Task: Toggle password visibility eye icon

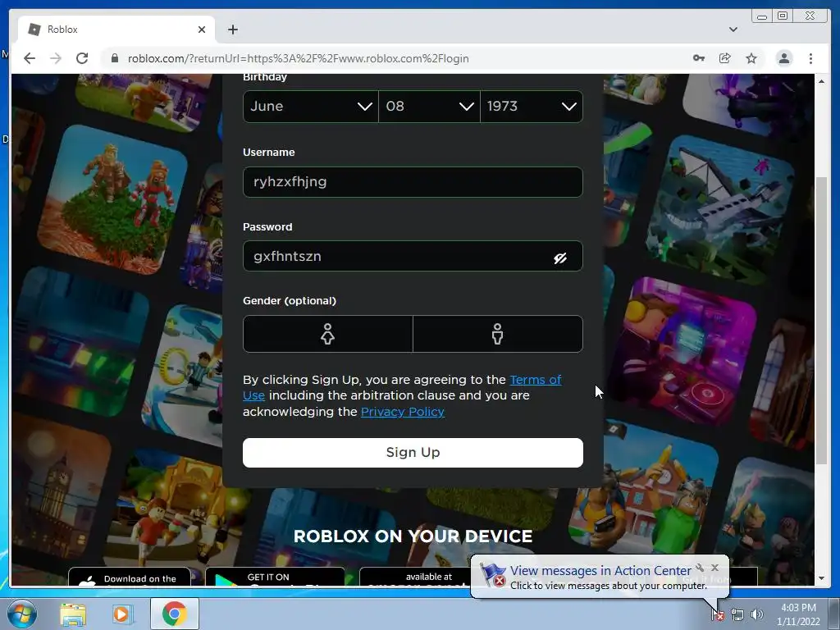Action: (x=560, y=258)
